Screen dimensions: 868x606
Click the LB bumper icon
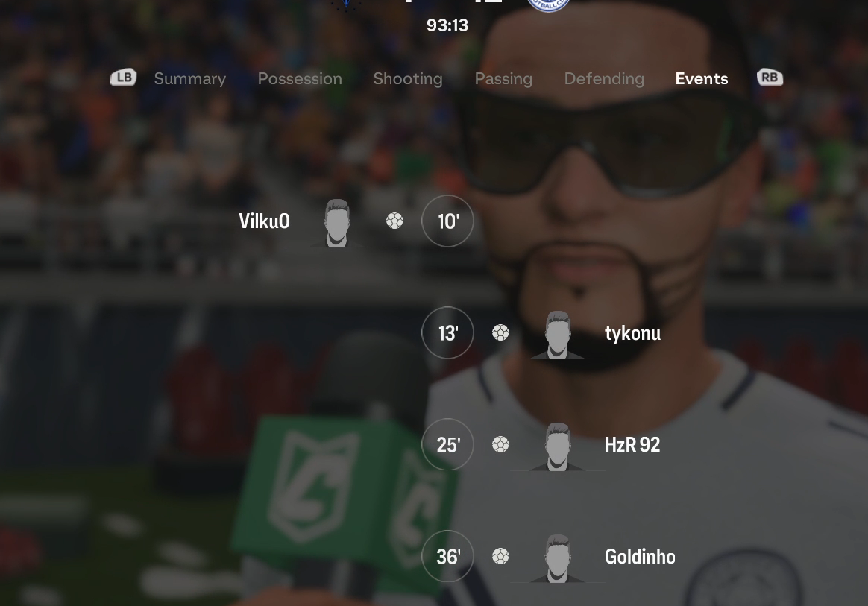(124, 78)
